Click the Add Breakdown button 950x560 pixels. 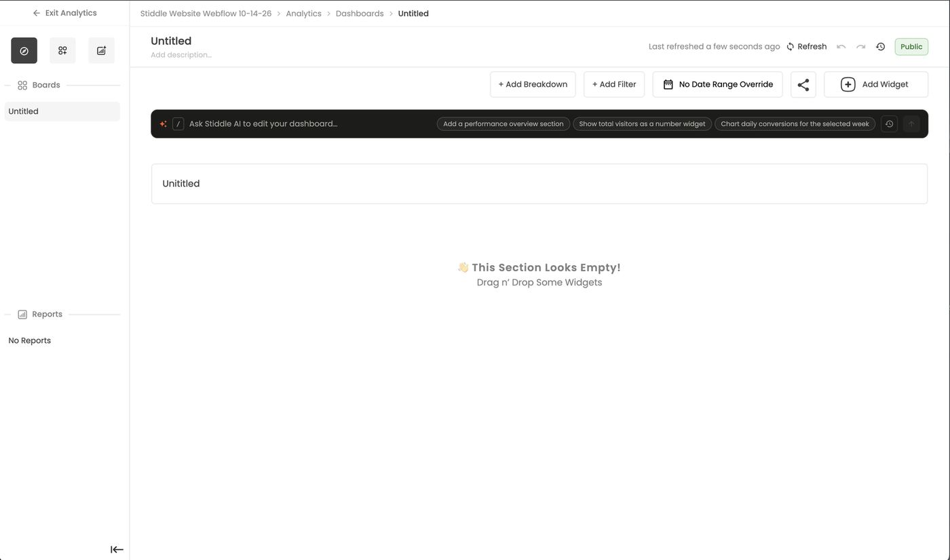(533, 85)
